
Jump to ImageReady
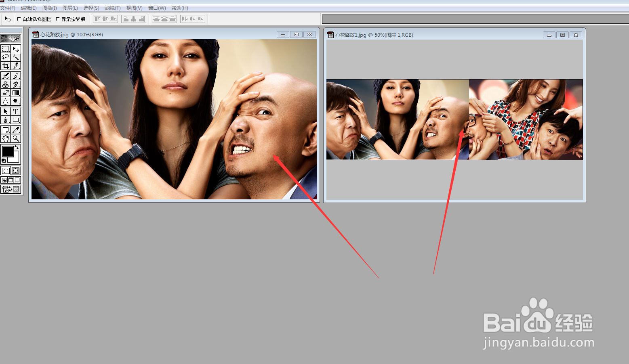tap(11, 189)
